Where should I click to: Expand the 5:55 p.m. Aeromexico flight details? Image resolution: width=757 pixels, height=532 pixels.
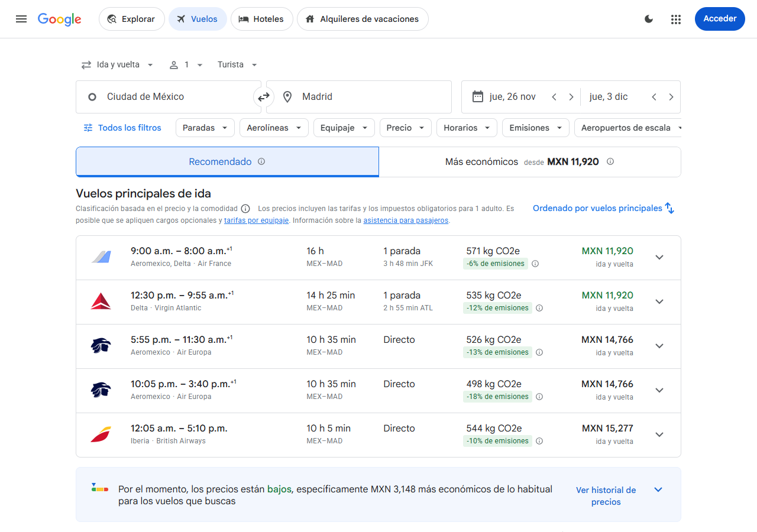pyautogui.click(x=659, y=346)
